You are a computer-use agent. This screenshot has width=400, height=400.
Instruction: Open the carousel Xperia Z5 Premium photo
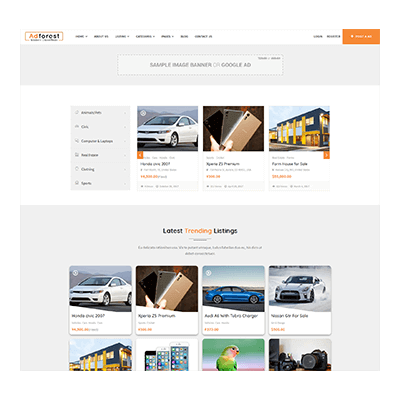233,129
